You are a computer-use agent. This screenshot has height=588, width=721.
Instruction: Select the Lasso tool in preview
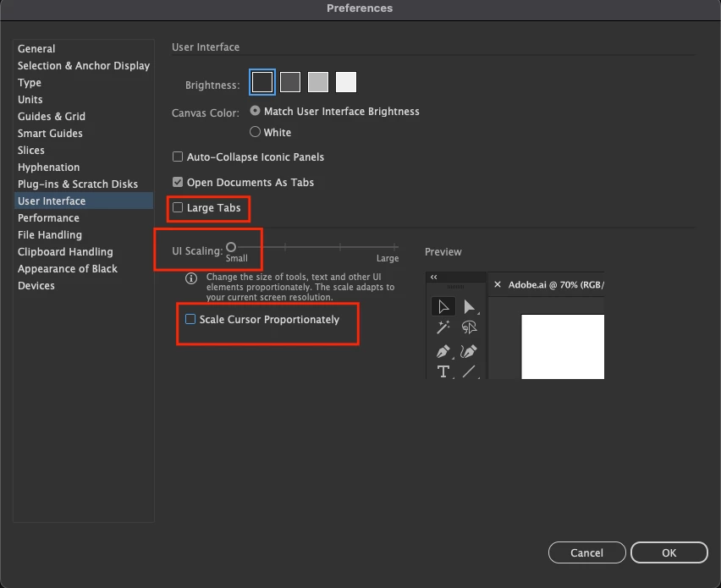pos(469,327)
